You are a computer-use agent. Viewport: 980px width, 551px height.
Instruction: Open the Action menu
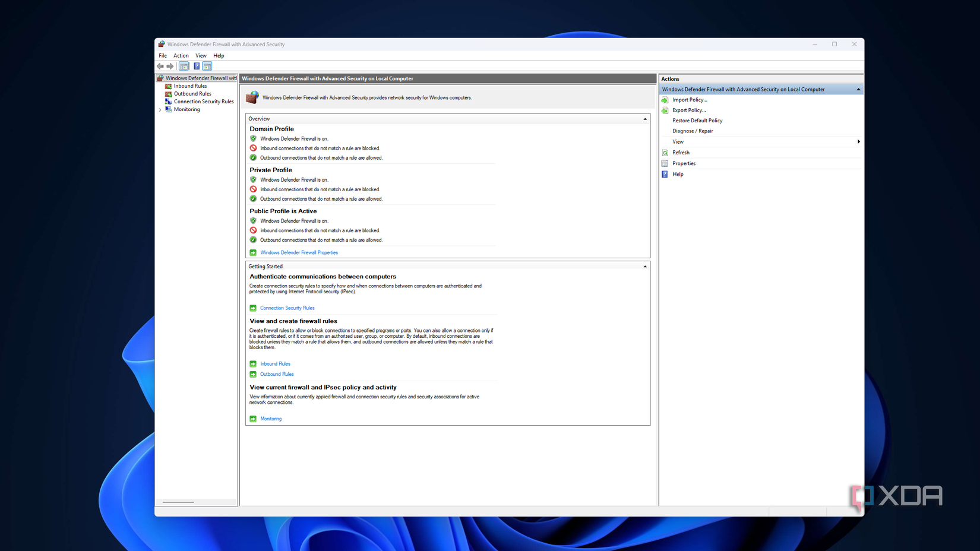pos(181,56)
